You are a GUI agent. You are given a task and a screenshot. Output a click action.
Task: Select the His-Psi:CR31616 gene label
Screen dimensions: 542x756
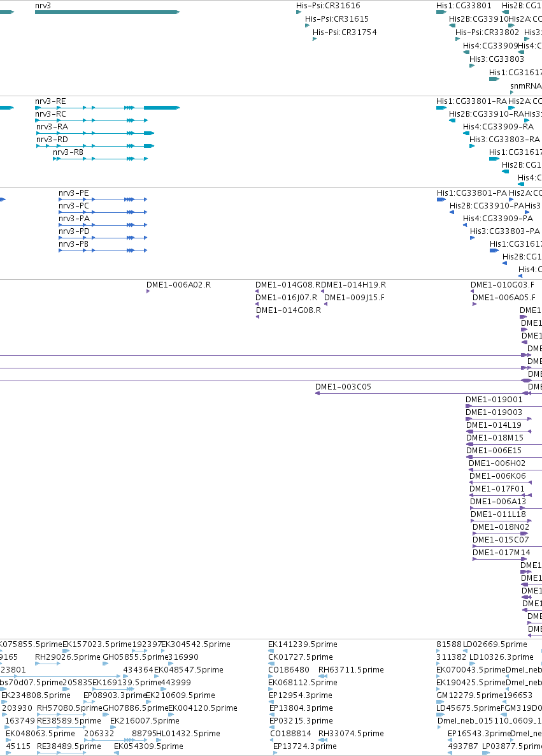click(328, 6)
